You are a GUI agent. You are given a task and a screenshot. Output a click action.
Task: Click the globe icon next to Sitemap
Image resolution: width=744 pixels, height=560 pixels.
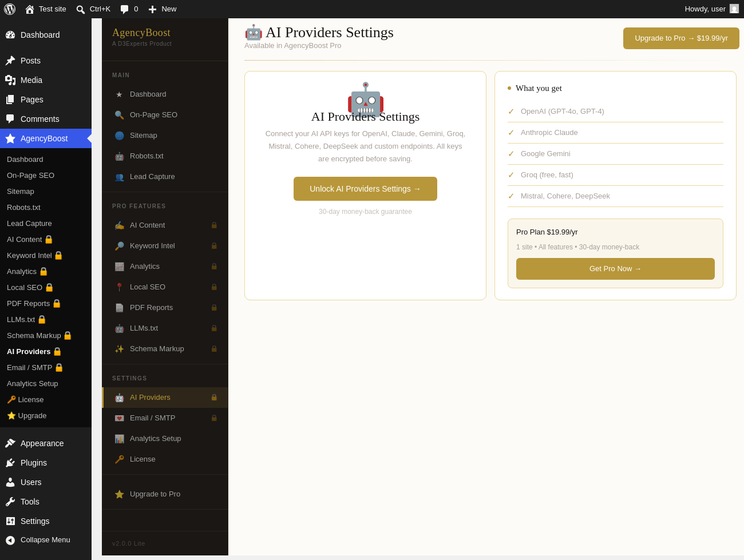[119, 136]
